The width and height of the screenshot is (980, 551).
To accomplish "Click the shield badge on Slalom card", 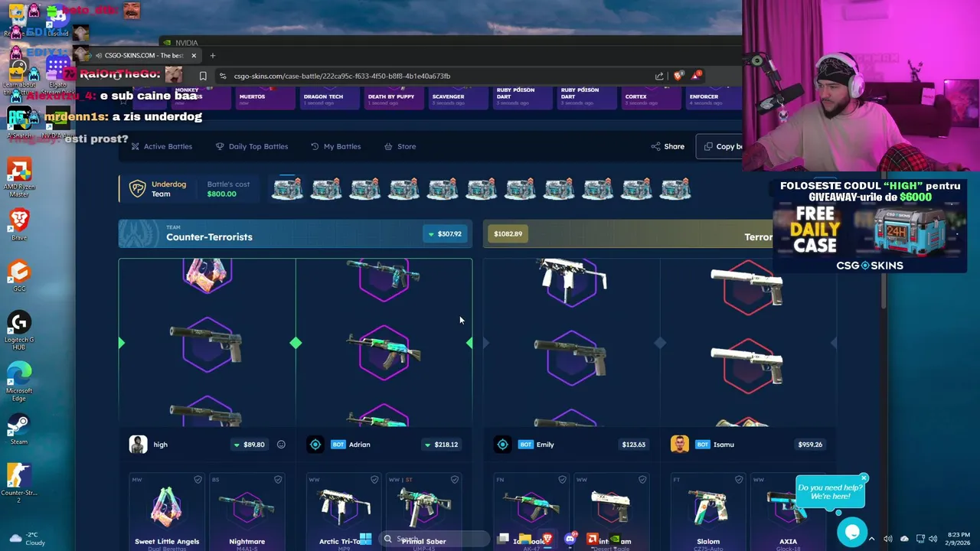I will [739, 480].
